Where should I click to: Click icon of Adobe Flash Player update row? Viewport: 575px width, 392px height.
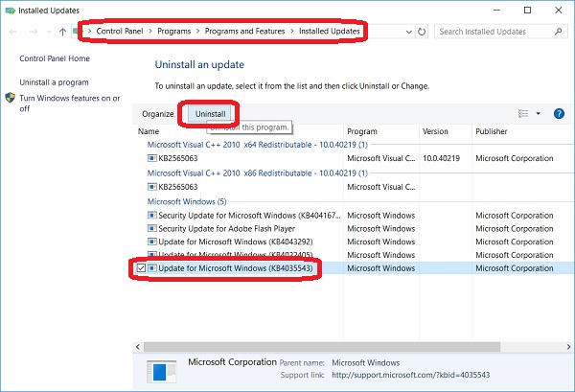pyautogui.click(x=151, y=228)
